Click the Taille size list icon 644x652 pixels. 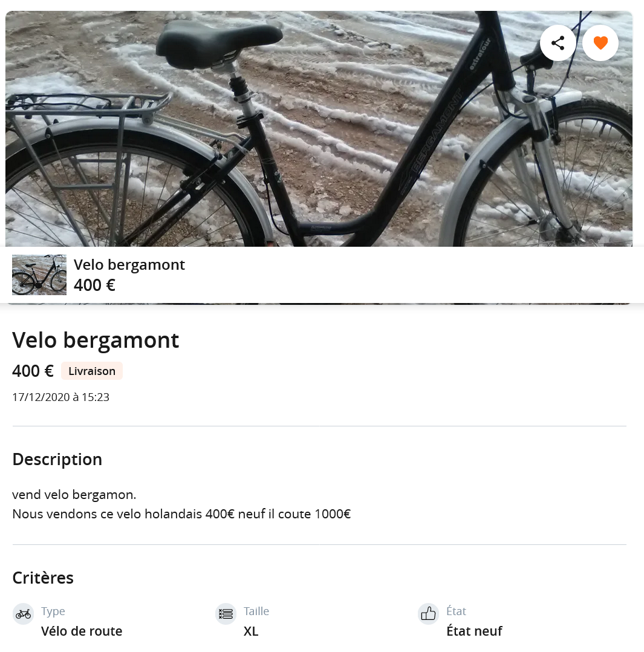(x=226, y=614)
